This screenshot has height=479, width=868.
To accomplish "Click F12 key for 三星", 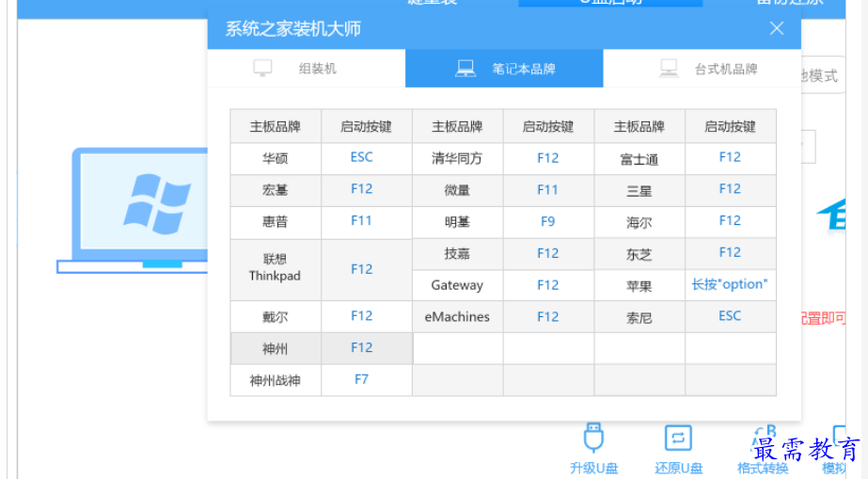I will pyautogui.click(x=730, y=189).
